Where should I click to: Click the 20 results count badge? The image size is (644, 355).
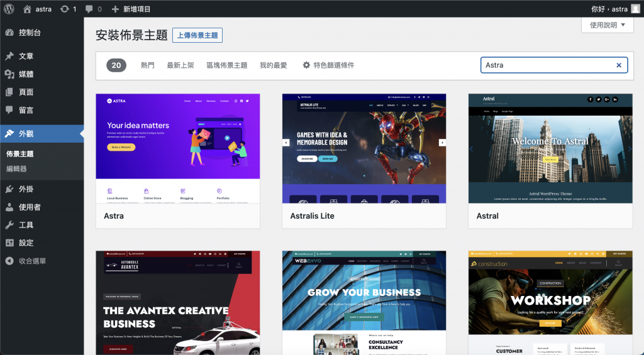tap(116, 65)
